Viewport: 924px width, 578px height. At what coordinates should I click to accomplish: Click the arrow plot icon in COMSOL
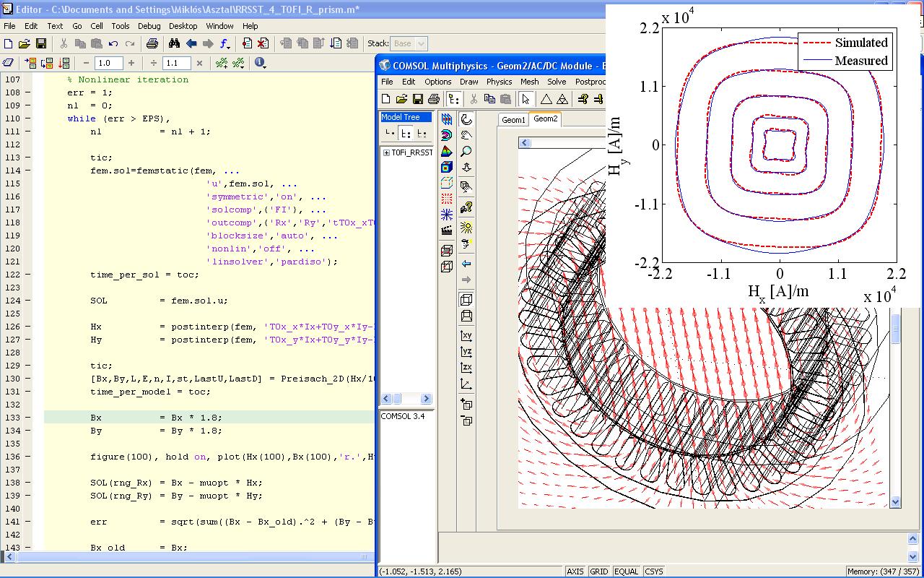447,199
